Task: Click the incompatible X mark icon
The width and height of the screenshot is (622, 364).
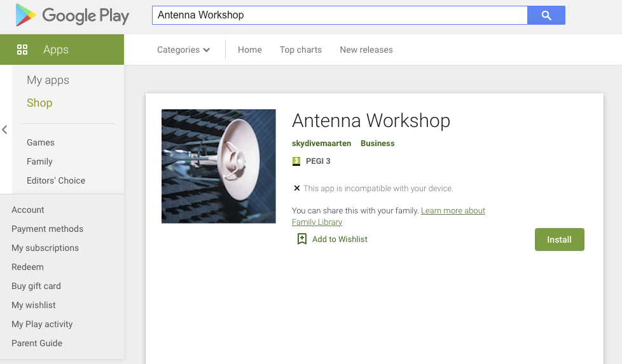Action: (297, 188)
